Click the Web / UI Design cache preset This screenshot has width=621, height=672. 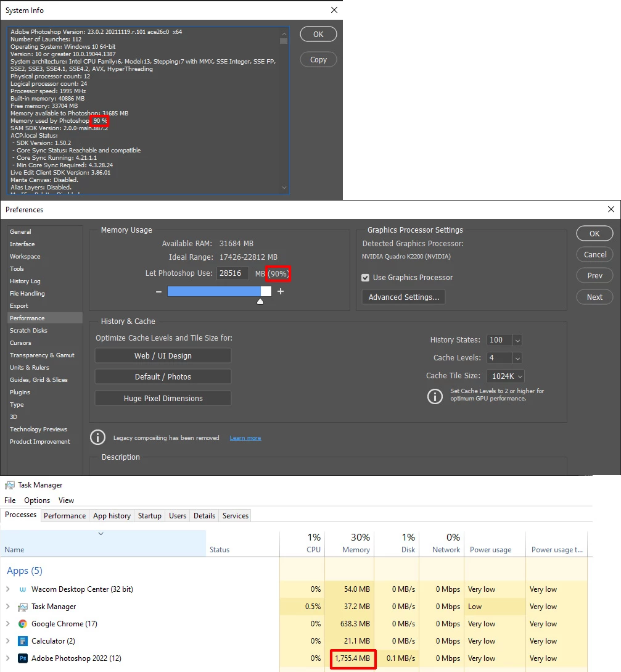[x=163, y=355]
